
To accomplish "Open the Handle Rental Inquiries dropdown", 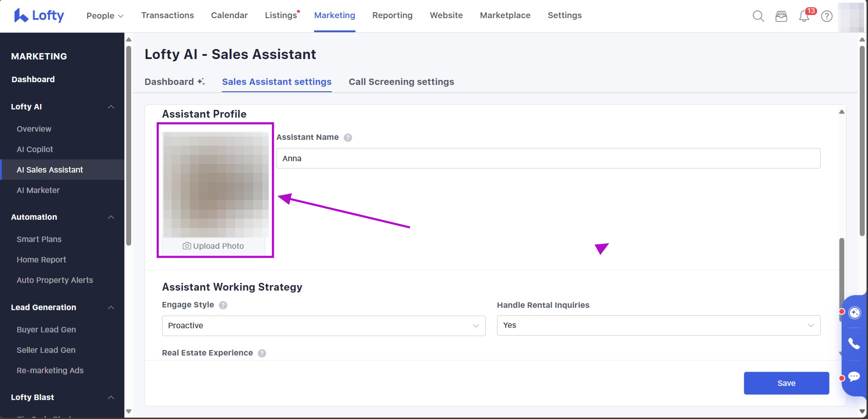I will click(x=659, y=325).
